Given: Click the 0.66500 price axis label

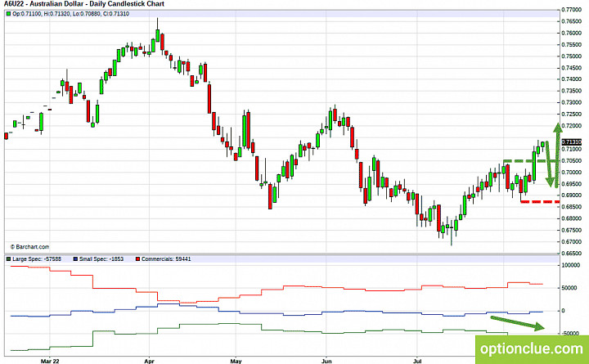Looking at the screenshot, I should pos(572,254).
